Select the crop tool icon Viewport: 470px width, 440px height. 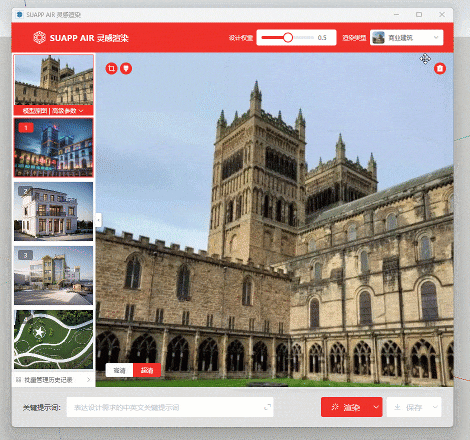111,68
